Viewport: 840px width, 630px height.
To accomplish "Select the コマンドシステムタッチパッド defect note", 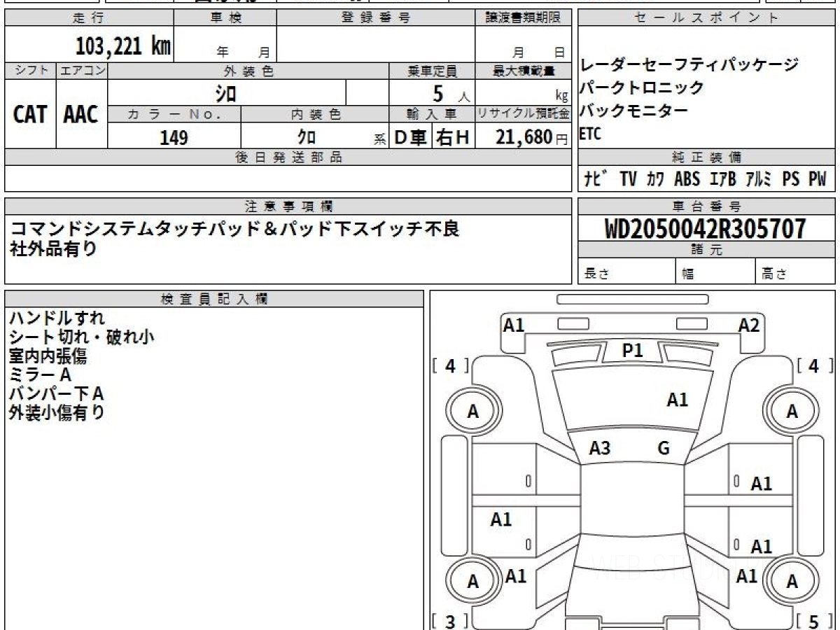I will pyautogui.click(x=234, y=229).
